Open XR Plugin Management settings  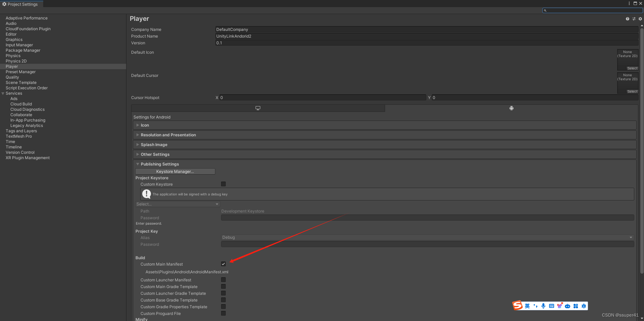28,158
